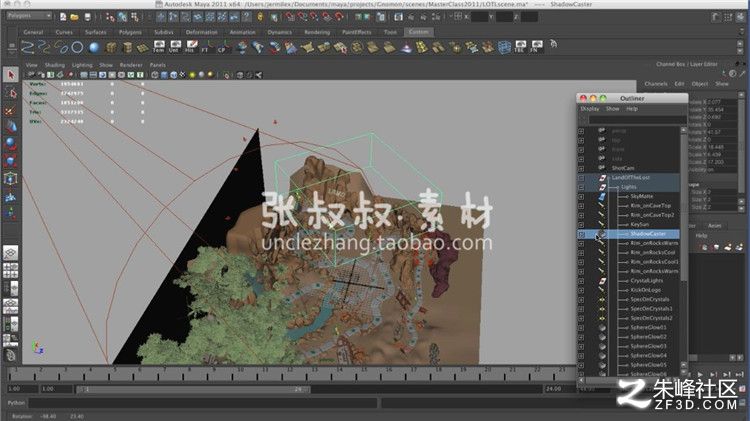Toggle select by object type mode
Screen dimensions: 750x421
[122, 17]
